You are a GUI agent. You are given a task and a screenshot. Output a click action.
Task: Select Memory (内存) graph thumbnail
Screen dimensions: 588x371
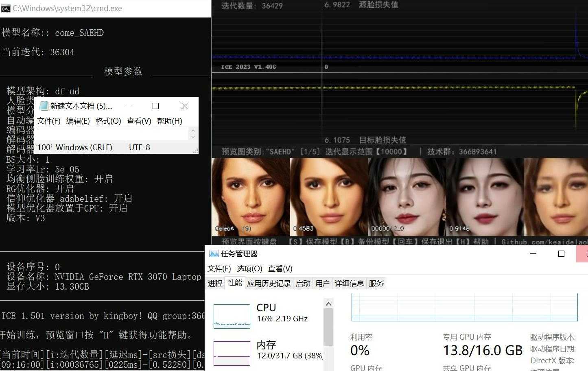pos(232,353)
